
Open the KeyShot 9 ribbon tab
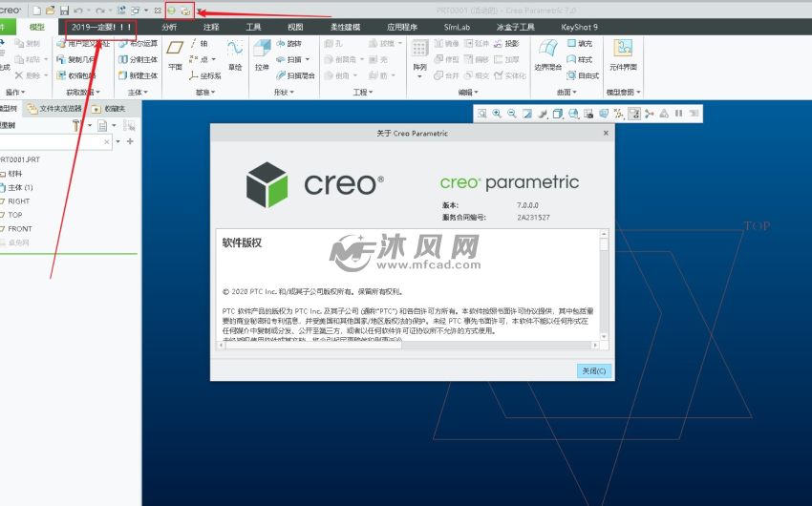[579, 27]
